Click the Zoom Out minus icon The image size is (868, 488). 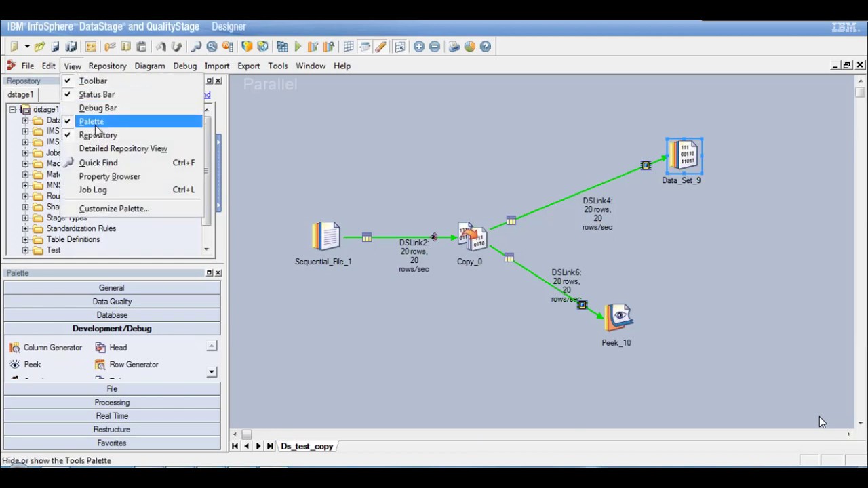pos(435,46)
